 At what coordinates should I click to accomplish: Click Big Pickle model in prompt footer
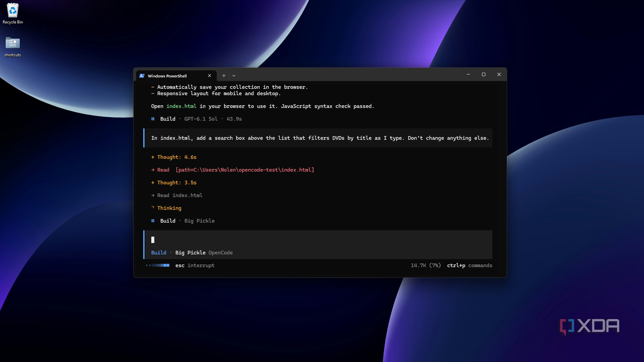coord(190,253)
